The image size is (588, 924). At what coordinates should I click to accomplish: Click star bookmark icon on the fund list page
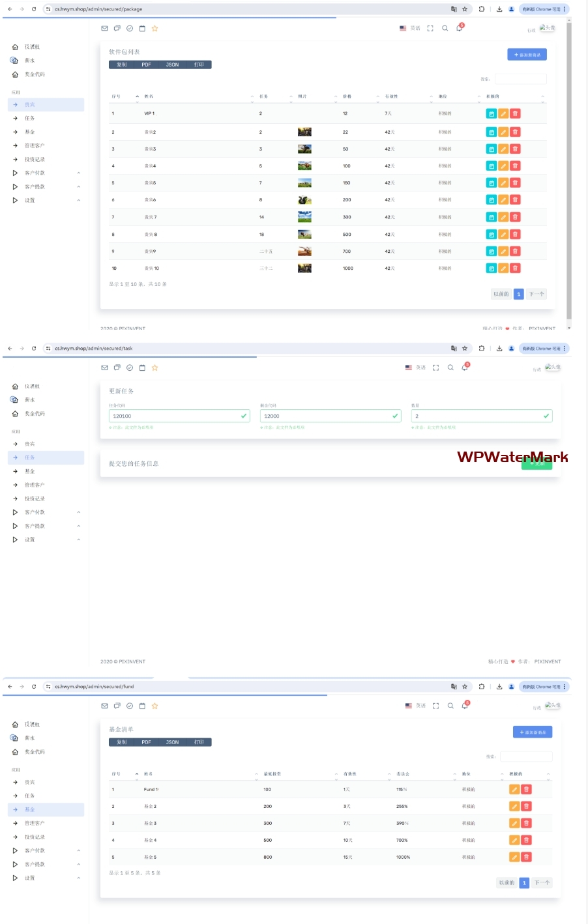(154, 706)
